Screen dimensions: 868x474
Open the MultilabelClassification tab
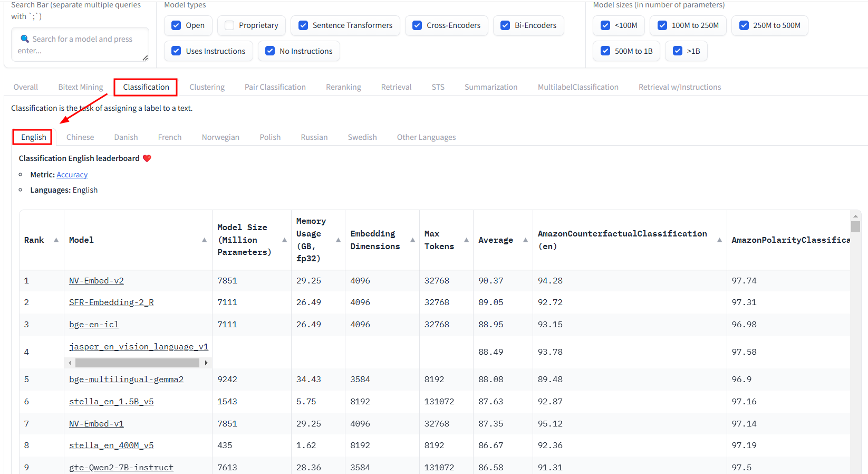click(578, 87)
